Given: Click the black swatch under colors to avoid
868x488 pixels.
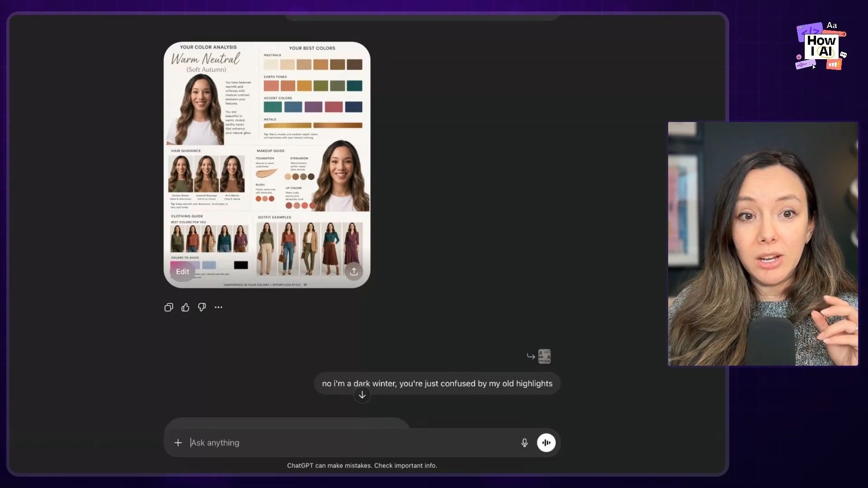Looking at the screenshot, I should pos(241,265).
